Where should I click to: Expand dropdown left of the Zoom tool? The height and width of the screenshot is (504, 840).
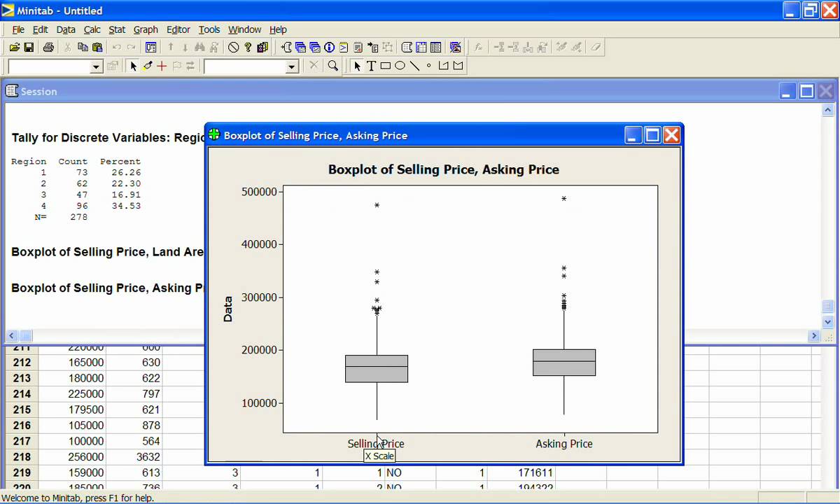point(292,66)
